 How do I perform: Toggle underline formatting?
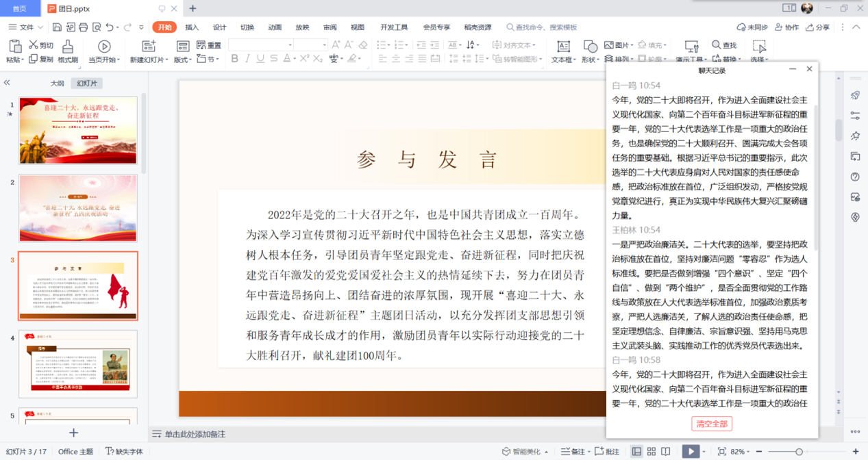(261, 58)
